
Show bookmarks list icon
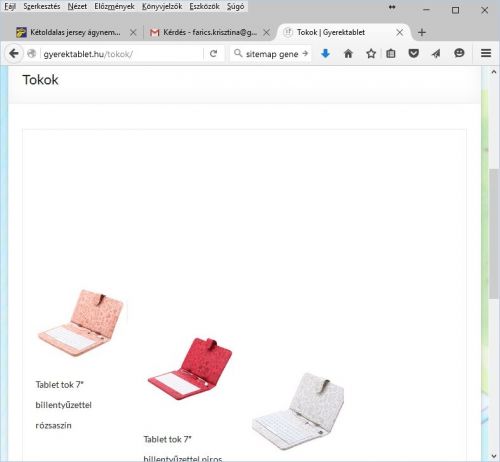(391, 53)
